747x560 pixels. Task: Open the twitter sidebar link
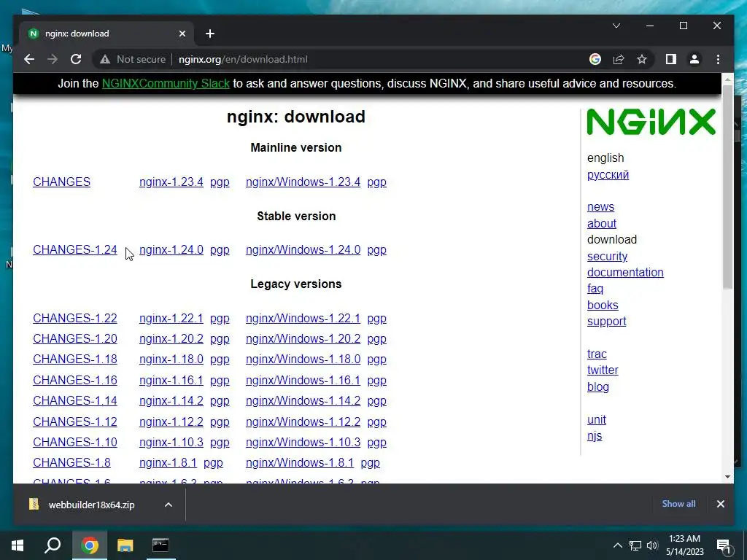pyautogui.click(x=603, y=370)
